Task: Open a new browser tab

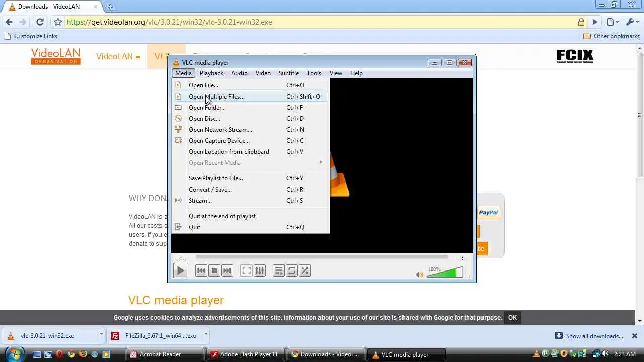Action: (x=110, y=7)
